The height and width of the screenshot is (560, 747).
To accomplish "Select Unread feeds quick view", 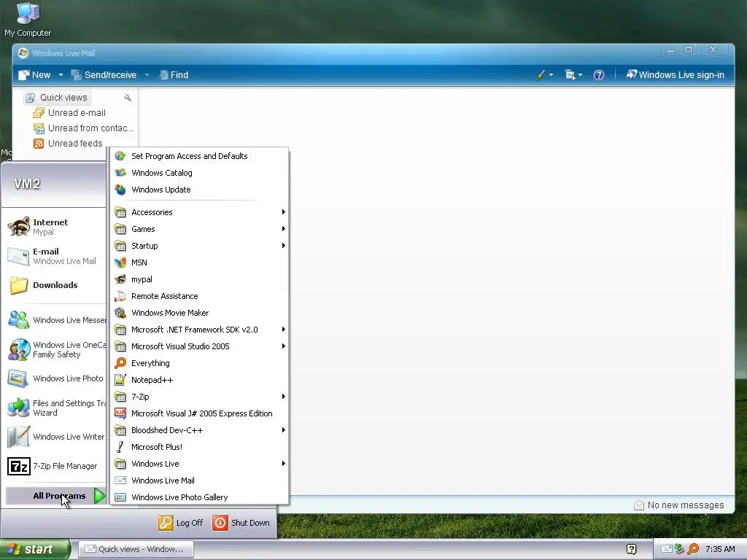I will pyautogui.click(x=68, y=144).
